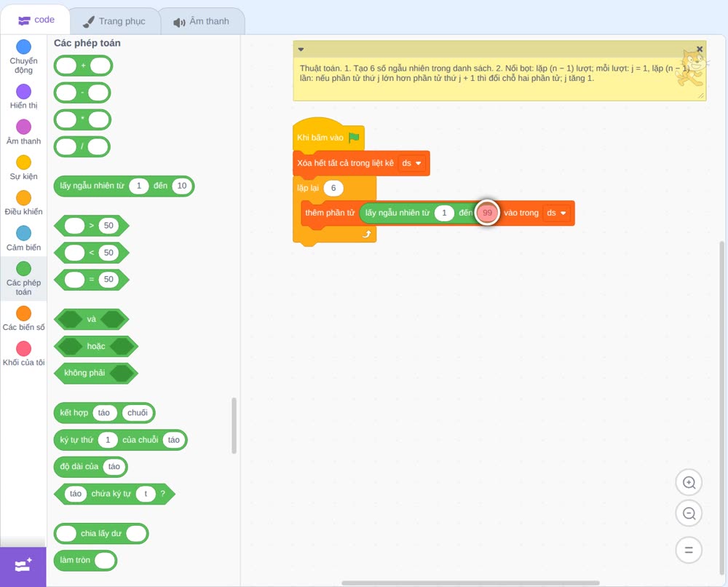
Task: Open ds dropdown in thêm phần tử block
Action: pos(556,213)
